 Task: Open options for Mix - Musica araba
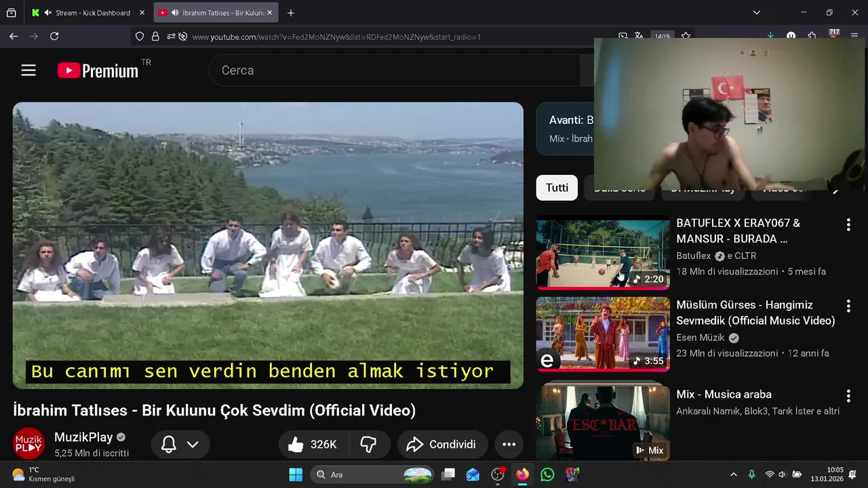click(x=848, y=396)
